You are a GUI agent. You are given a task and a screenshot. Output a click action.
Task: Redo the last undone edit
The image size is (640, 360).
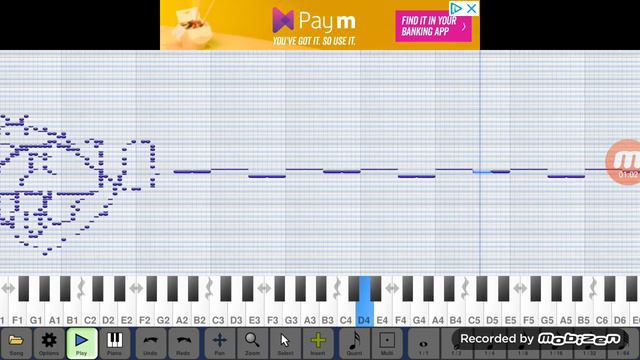pyautogui.click(x=183, y=343)
